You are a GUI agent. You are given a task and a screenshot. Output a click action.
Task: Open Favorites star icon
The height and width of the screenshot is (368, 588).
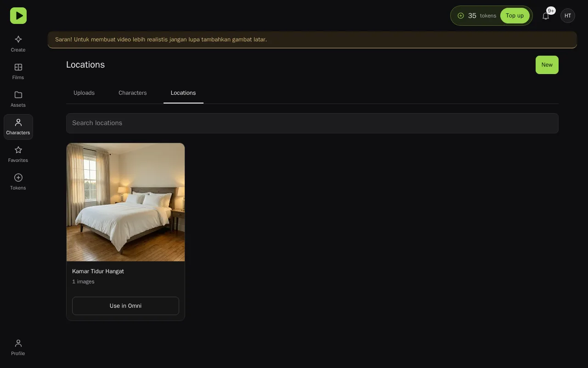click(18, 150)
